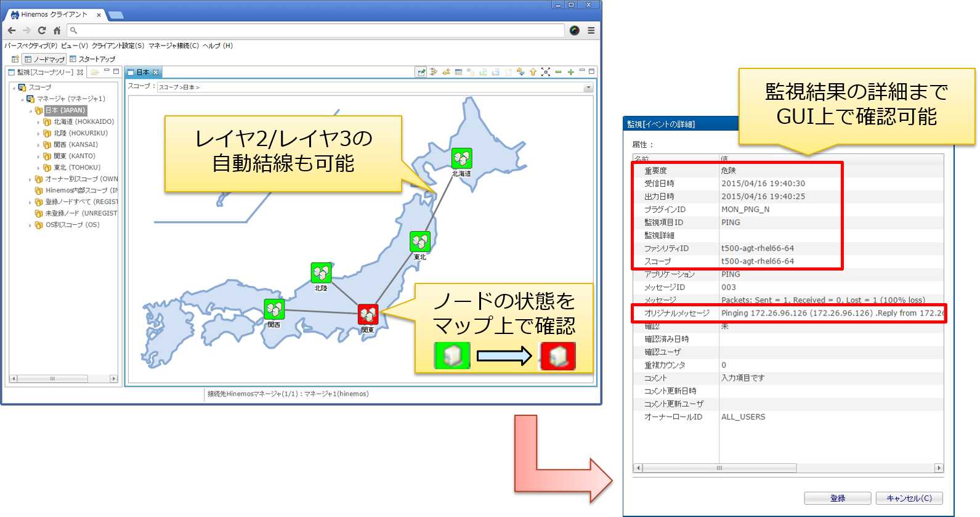This screenshot has height=517, width=980.
Task: Open the パースペクティブ(P) menu
Action: (31, 46)
